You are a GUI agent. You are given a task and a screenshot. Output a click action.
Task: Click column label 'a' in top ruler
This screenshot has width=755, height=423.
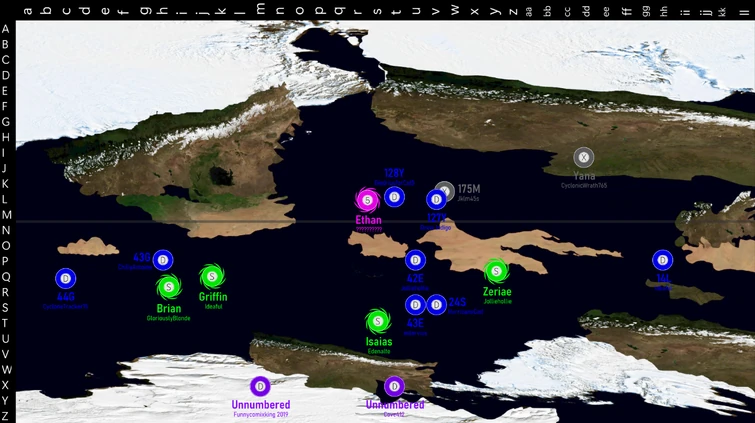click(x=27, y=10)
